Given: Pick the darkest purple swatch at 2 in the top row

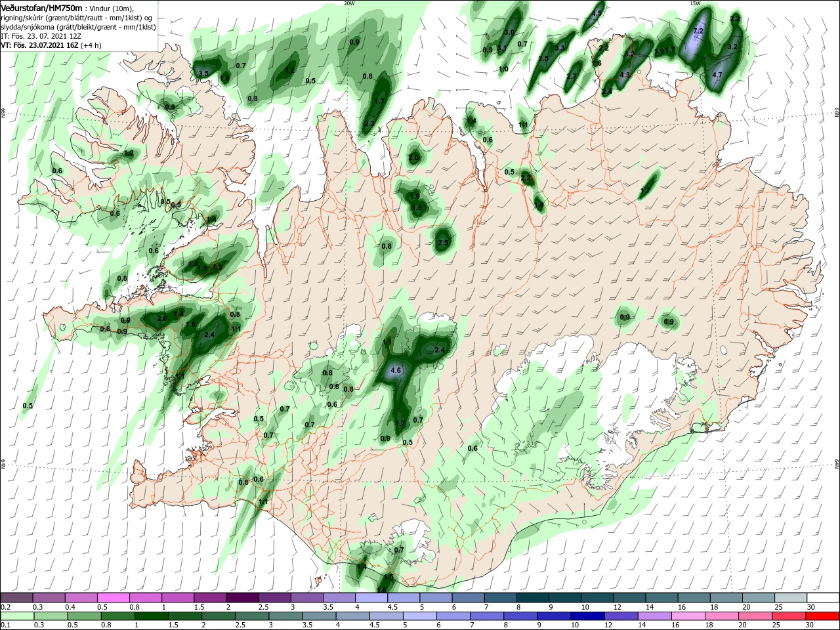Looking at the screenshot, I should point(242,597).
